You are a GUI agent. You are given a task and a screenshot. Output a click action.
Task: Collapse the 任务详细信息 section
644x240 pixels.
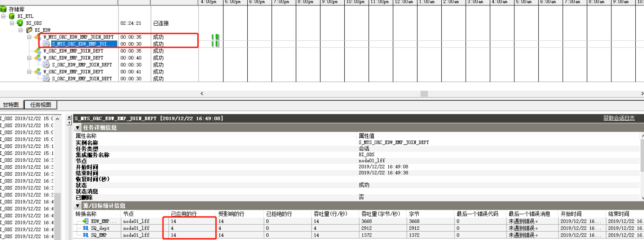[x=78, y=128]
